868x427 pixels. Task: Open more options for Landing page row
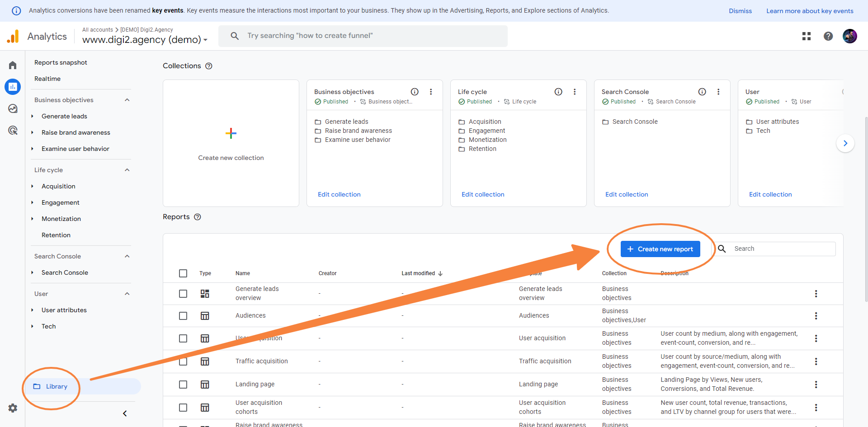coord(816,385)
